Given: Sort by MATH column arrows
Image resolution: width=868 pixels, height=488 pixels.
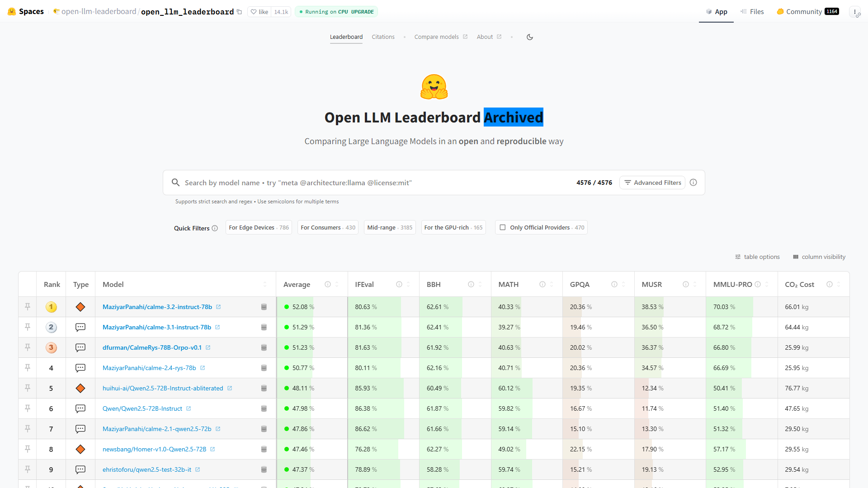Looking at the screenshot, I should pyautogui.click(x=552, y=284).
